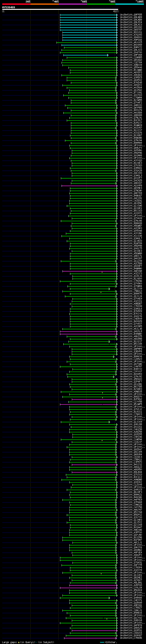Select the UniRef100_A6EVQ8 label

(x=131, y=271)
